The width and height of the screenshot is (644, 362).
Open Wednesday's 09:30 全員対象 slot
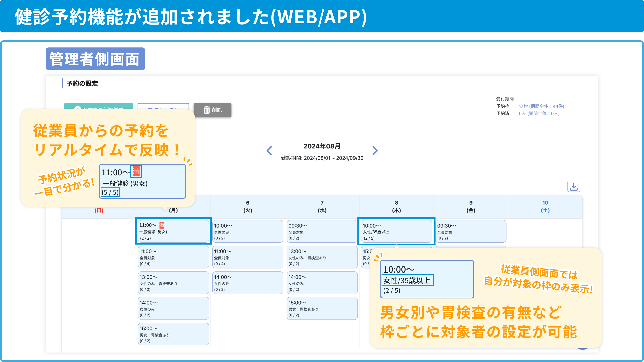click(322, 231)
